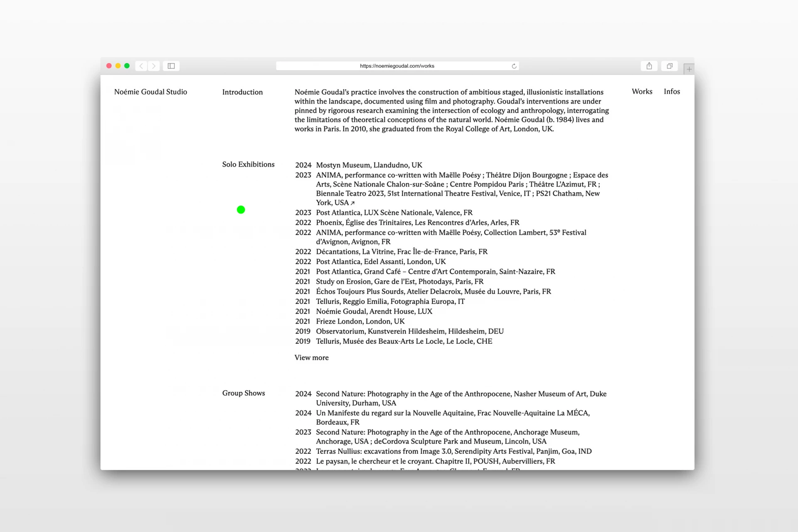Reload page using the refresh icon

pyautogui.click(x=514, y=66)
